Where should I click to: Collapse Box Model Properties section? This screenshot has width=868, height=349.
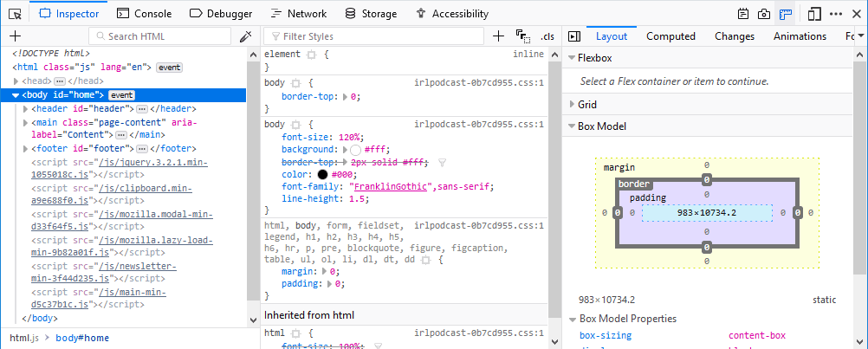click(572, 320)
